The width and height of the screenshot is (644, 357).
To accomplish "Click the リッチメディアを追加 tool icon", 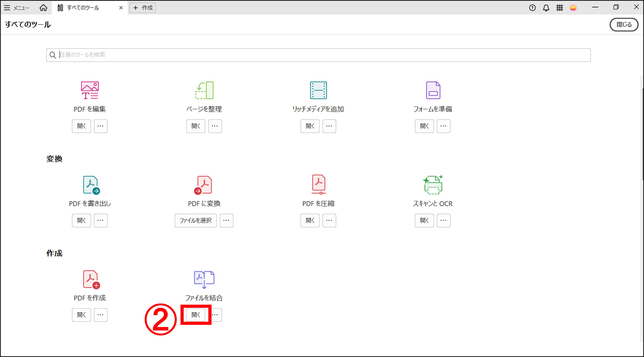I will 318,90.
